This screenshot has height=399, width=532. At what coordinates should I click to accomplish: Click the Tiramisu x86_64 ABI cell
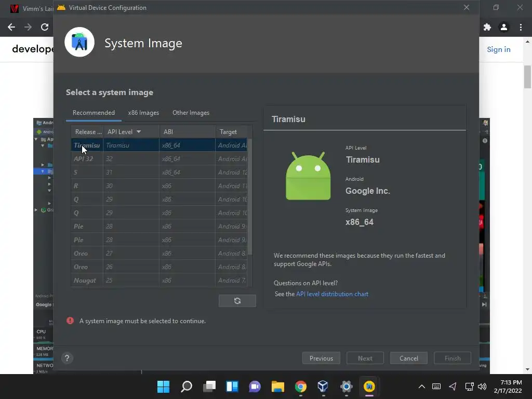pyautogui.click(x=187, y=145)
